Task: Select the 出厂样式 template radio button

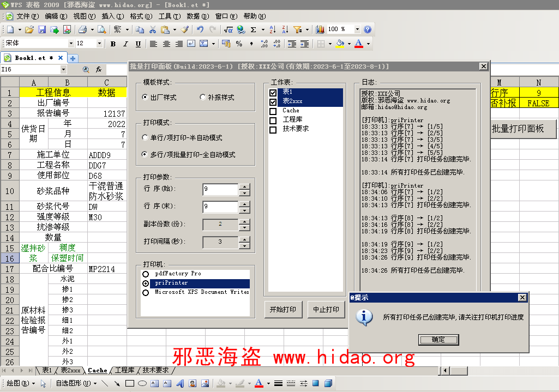Action: 145,97
